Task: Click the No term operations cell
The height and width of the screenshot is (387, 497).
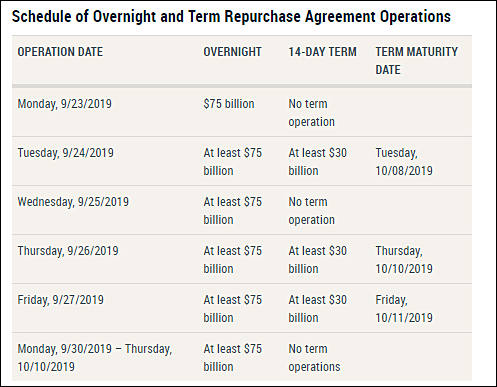Action: [x=314, y=358]
